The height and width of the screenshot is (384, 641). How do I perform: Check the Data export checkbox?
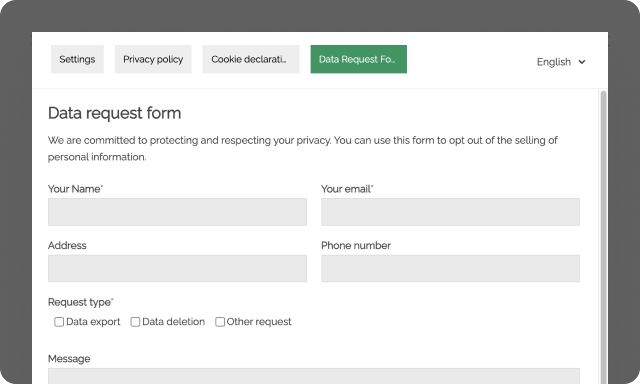(x=59, y=322)
